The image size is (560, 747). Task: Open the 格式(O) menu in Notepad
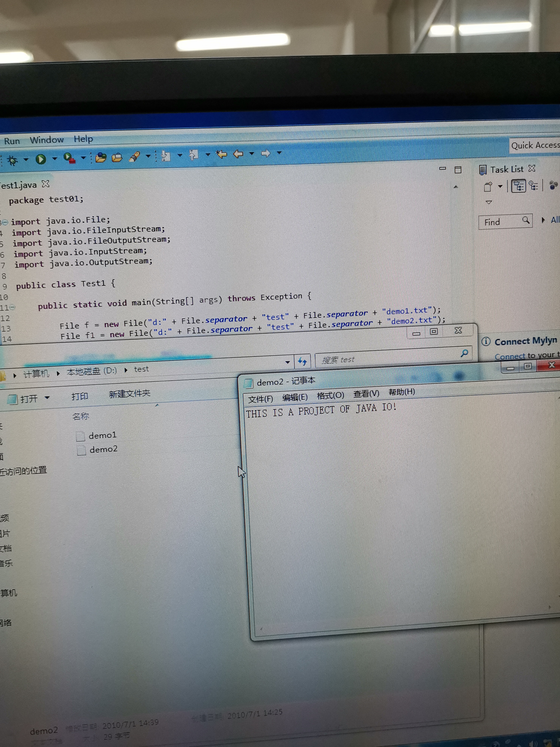point(330,396)
